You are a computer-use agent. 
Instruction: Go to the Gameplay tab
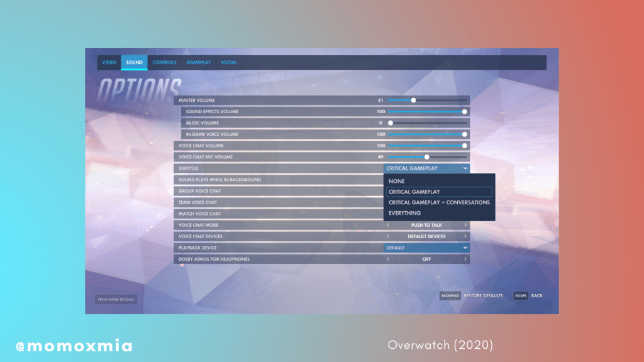tap(198, 63)
